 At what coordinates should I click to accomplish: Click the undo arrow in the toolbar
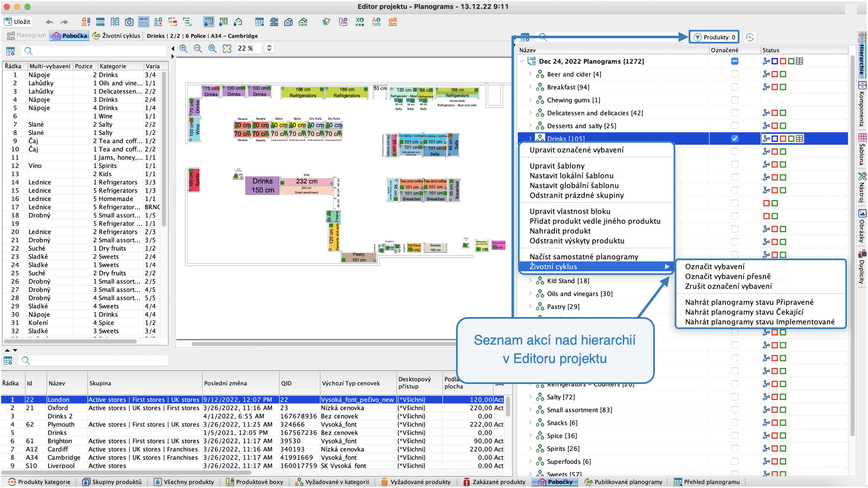(50, 22)
